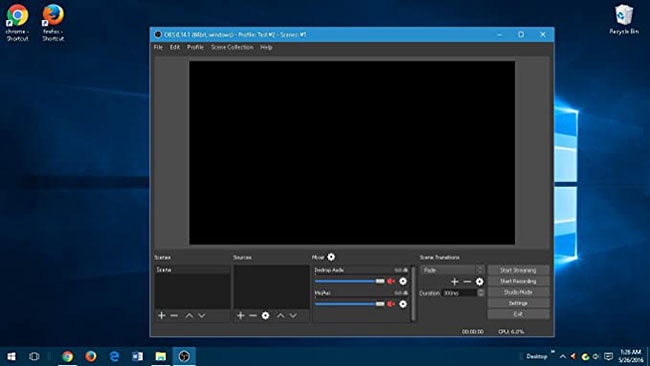Open chrome Shortcut on desktop
The width and height of the screenshot is (650, 366).
click(17, 22)
